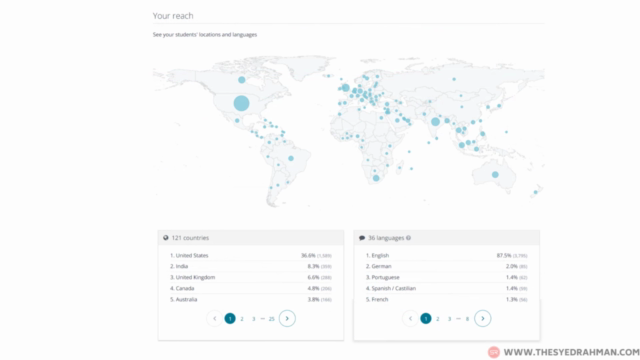Click the Australia bubble on the map
Viewport: 640px width, 360px height.
point(495,175)
